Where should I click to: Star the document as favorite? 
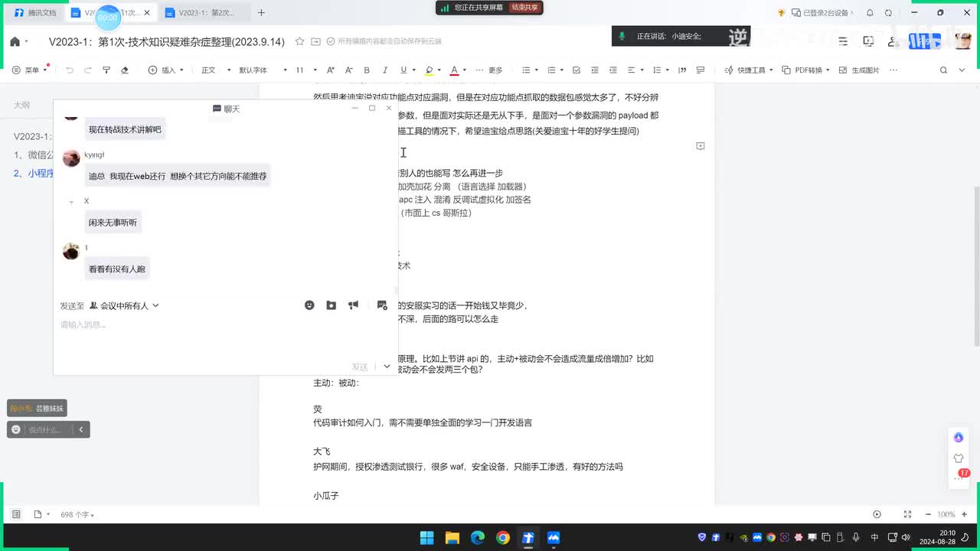point(299,41)
